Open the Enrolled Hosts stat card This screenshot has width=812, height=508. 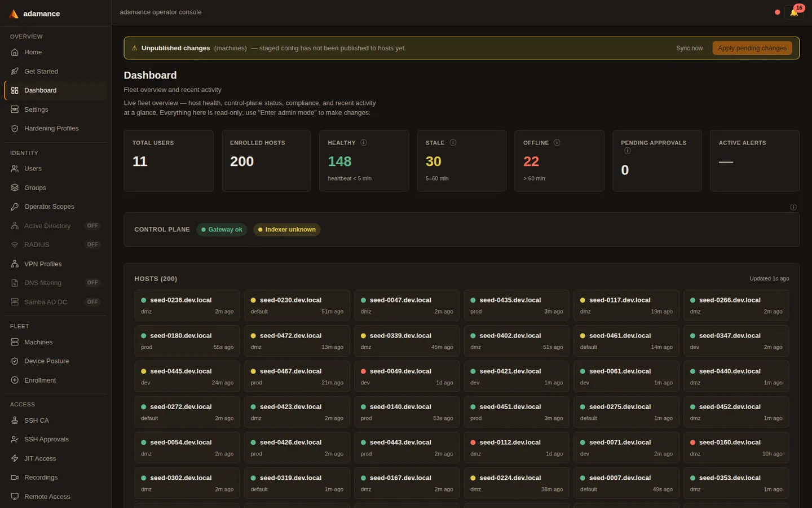(x=266, y=161)
